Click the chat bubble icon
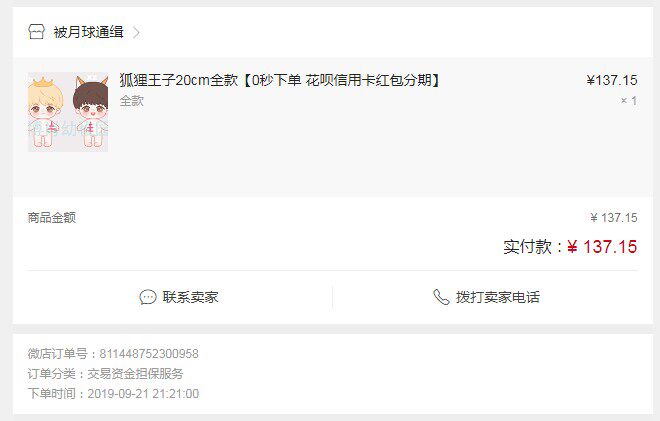The height and width of the screenshot is (421, 660). click(x=148, y=297)
